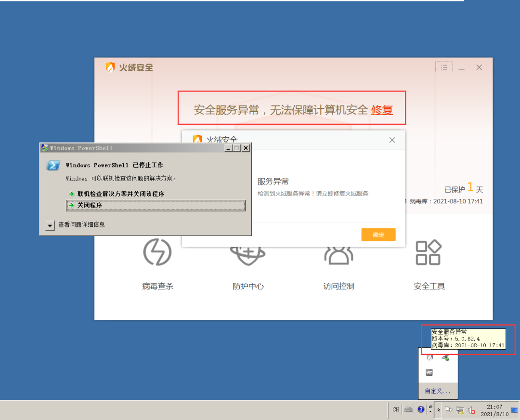Expand 查看问题详细信息 details arrow
This screenshot has height=420, width=520.
(x=50, y=225)
